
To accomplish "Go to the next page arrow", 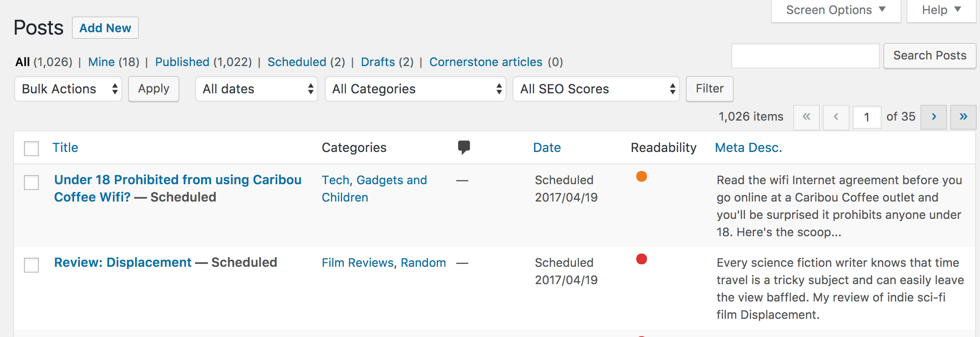I will coord(934,117).
